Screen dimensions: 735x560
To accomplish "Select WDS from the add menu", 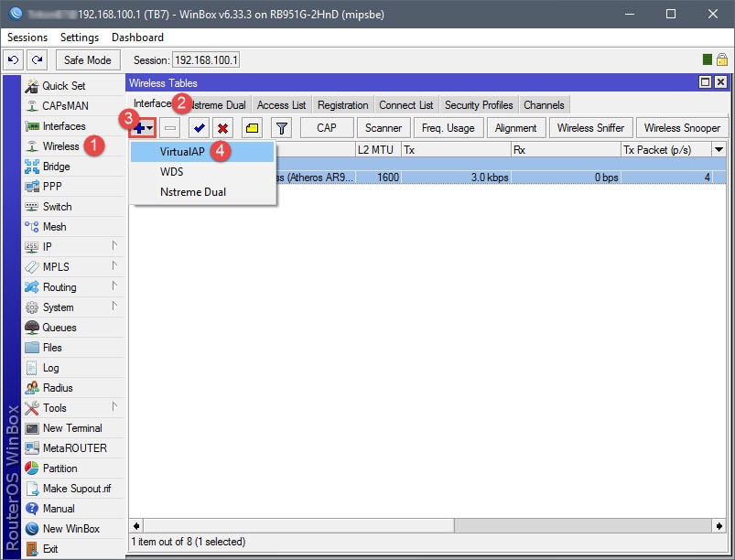I will point(202,172).
